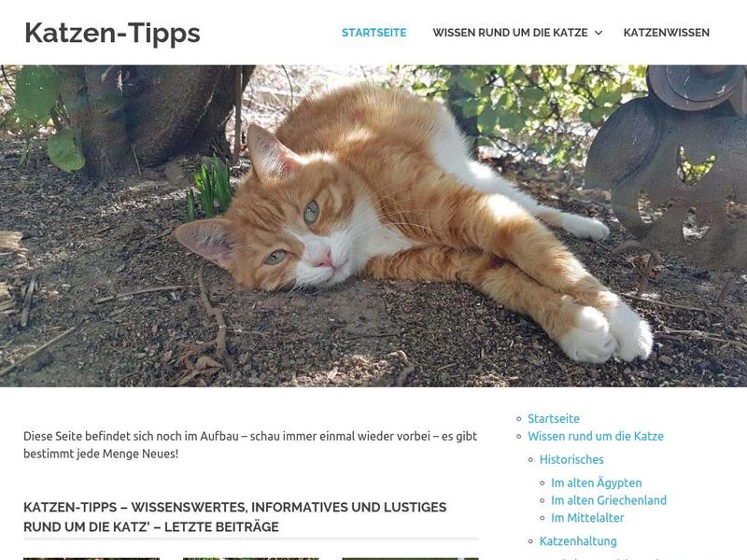Open the middle post thumbnail under Letzte Beiträge
This screenshot has width=747, height=560.
(x=250, y=558)
